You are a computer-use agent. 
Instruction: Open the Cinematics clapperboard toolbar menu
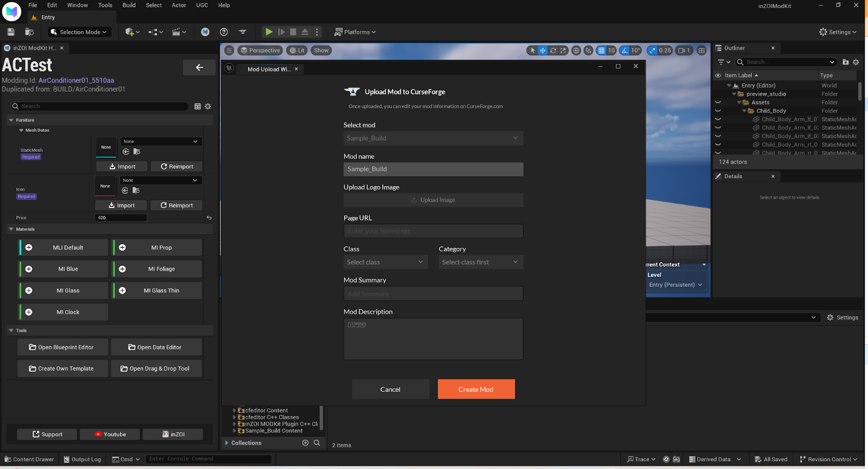coord(179,32)
